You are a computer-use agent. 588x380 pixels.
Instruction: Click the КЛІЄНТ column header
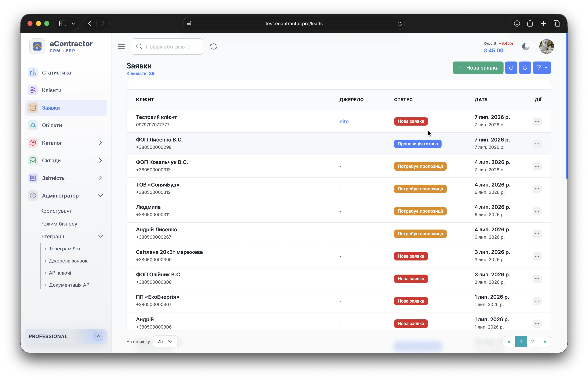[145, 99]
